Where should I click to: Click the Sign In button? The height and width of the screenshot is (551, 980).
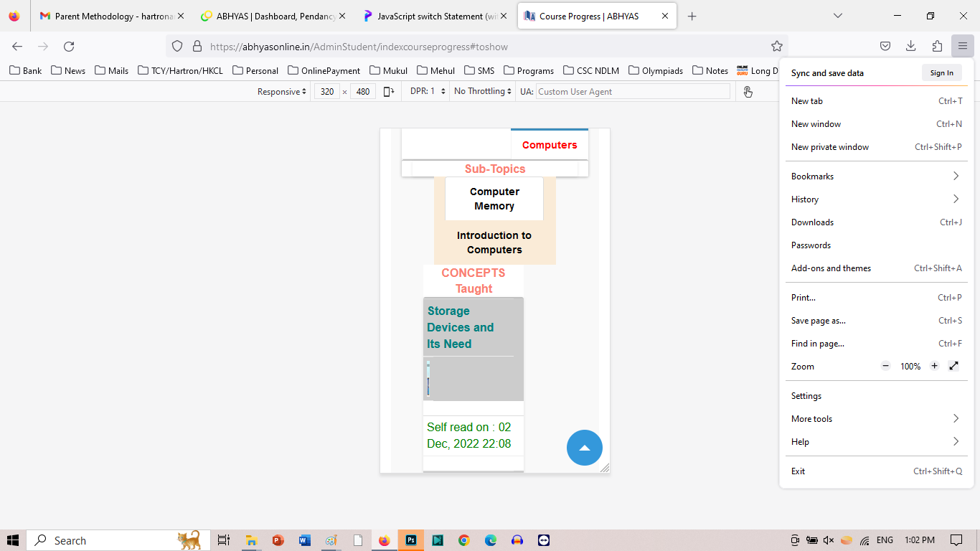click(941, 73)
